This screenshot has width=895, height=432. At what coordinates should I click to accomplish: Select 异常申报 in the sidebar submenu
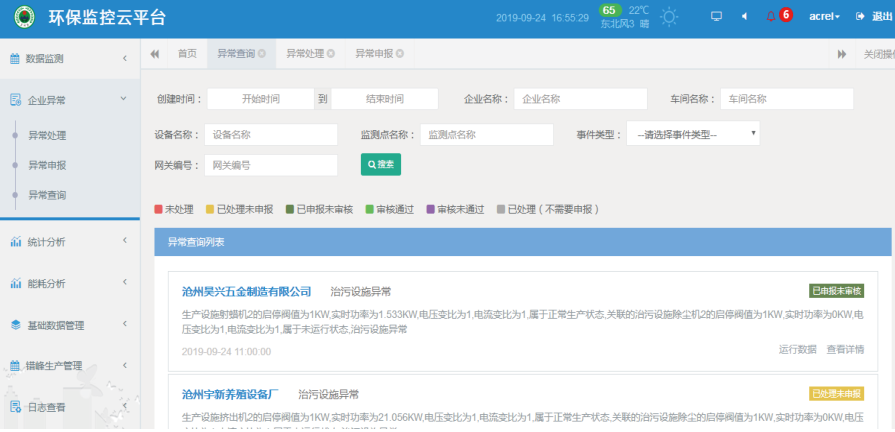47,165
